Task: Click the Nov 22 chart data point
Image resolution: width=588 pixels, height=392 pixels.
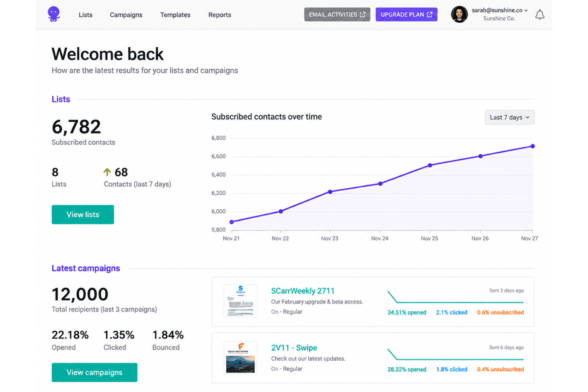Action: click(x=281, y=211)
